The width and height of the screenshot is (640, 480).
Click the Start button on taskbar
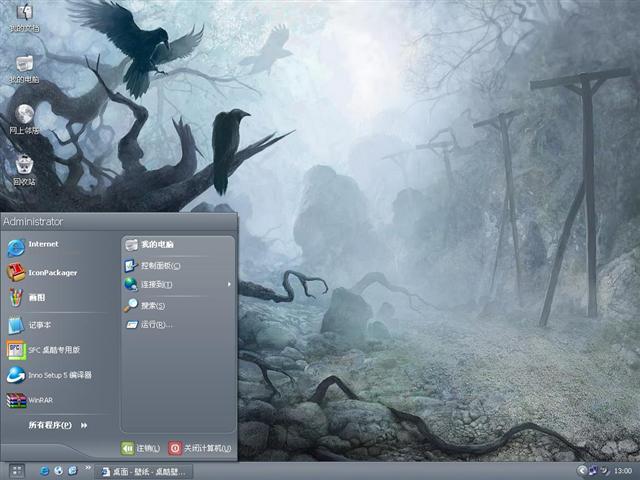(17, 471)
